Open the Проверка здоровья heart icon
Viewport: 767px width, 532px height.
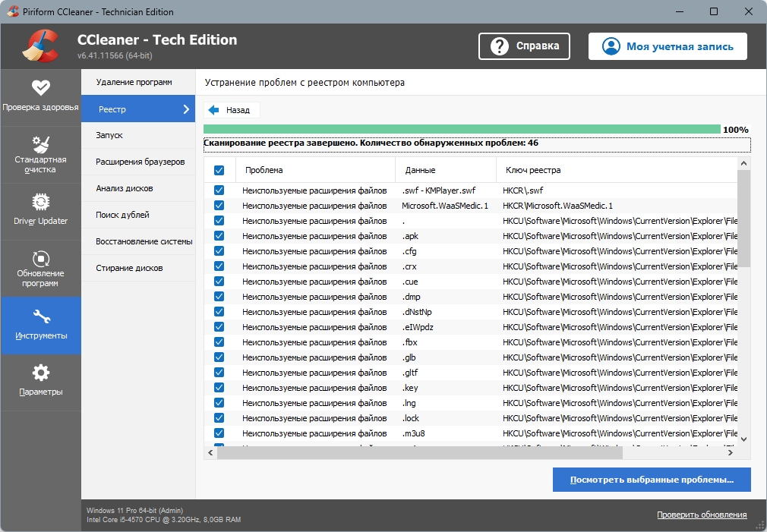(40, 87)
